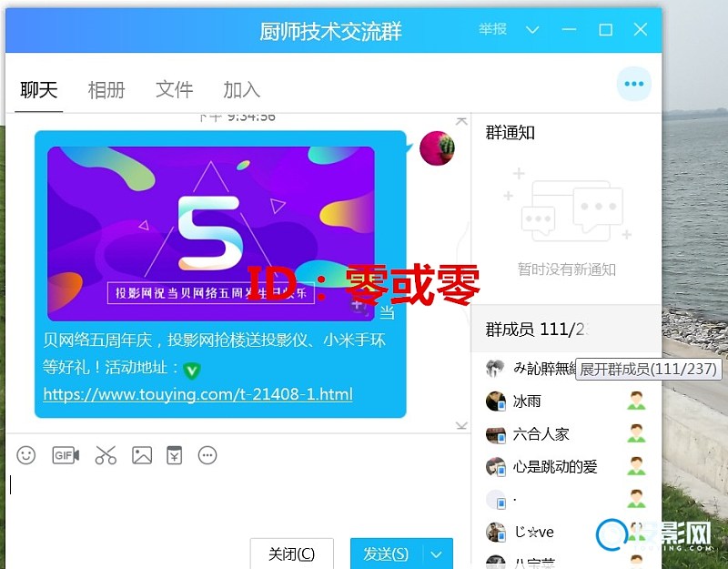Click the 举报 report button in title bar
The height and width of the screenshot is (569, 728).
(492, 30)
